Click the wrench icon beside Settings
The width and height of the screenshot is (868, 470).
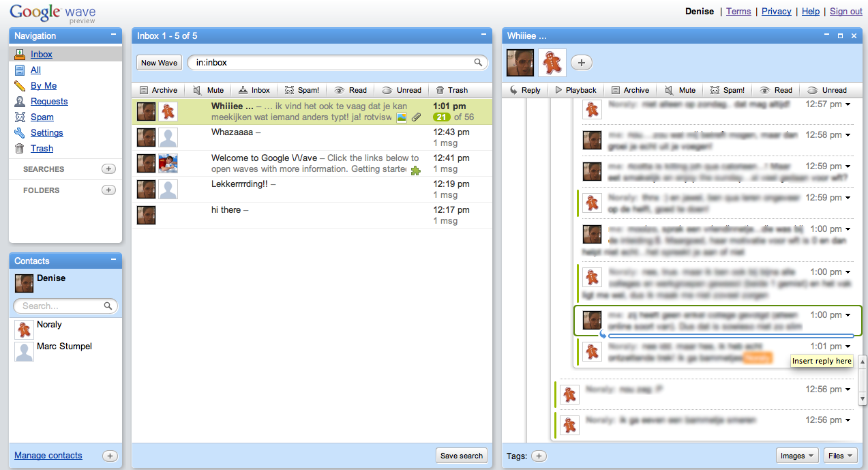tap(20, 133)
